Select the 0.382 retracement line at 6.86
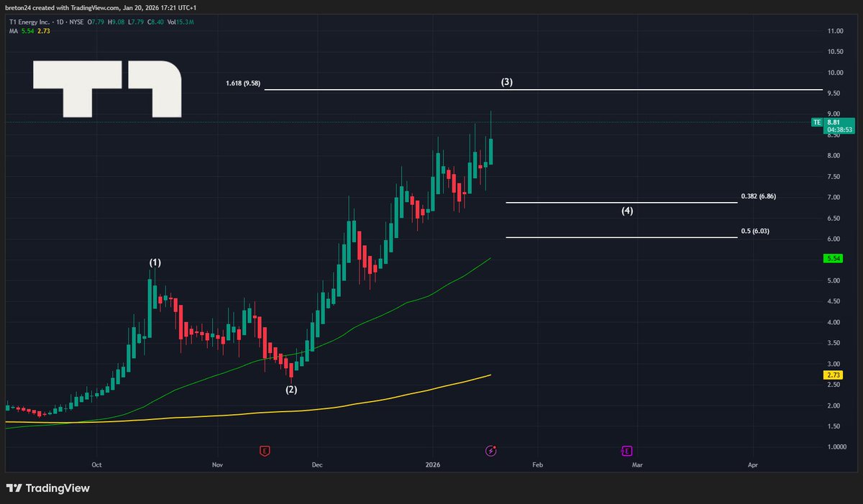The image size is (863, 504). point(621,203)
